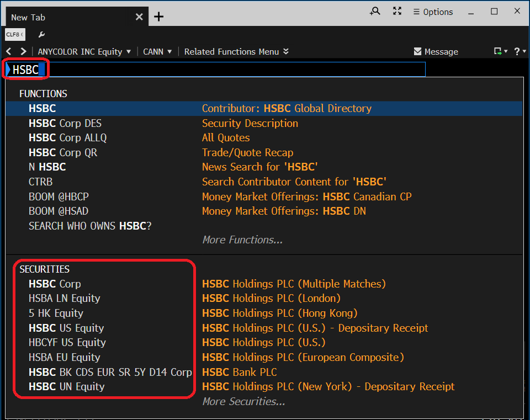Minimize the terminal window
Screen dimensions: 530x420
[x=471, y=12]
